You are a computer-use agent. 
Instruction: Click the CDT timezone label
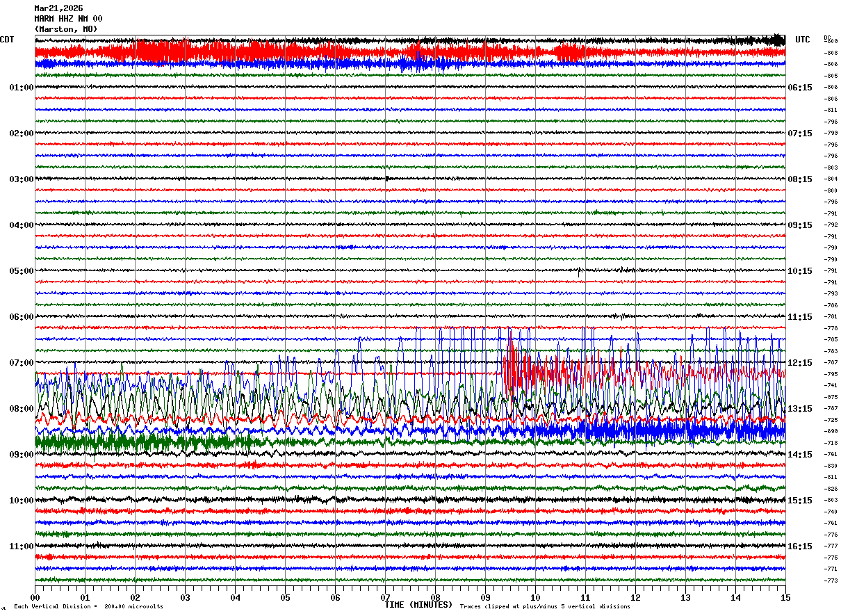[x=7, y=40]
